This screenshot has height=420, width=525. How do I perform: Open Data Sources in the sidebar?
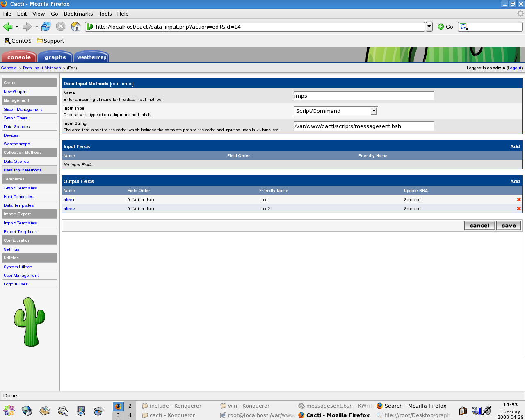point(16,127)
